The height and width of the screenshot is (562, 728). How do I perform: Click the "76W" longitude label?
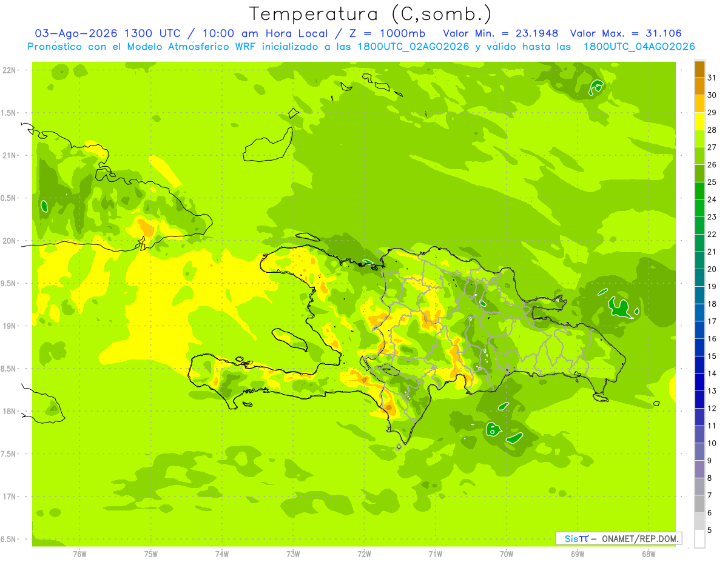click(x=79, y=554)
